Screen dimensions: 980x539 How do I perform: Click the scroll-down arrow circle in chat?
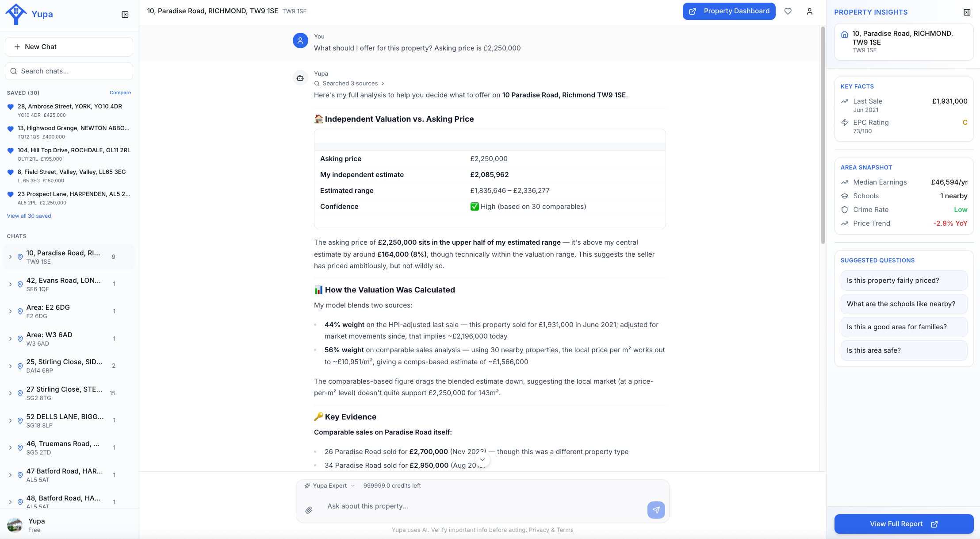click(482, 460)
